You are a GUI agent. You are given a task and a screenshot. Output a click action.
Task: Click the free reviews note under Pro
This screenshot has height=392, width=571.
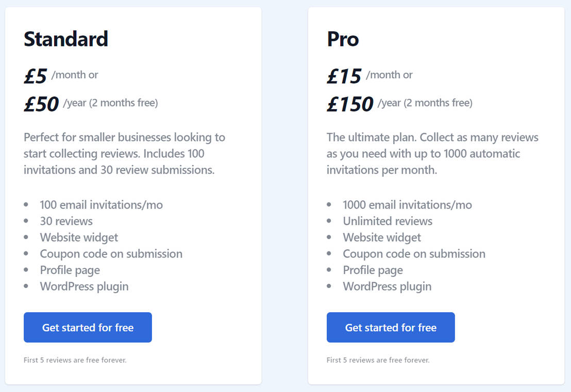[378, 360]
